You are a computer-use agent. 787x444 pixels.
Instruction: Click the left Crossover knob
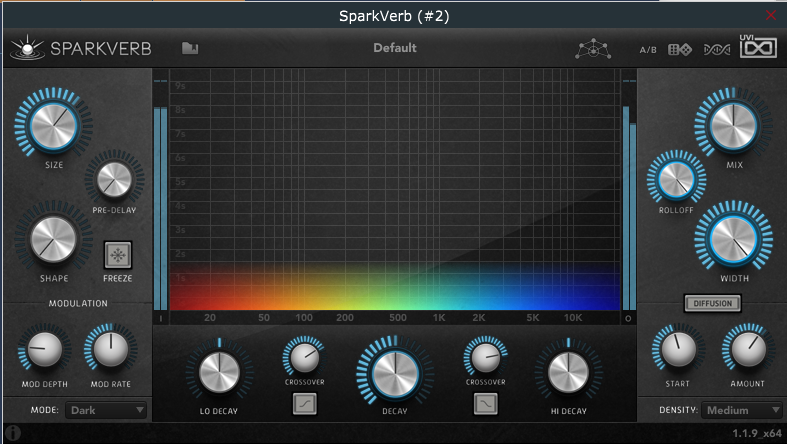[304, 357]
